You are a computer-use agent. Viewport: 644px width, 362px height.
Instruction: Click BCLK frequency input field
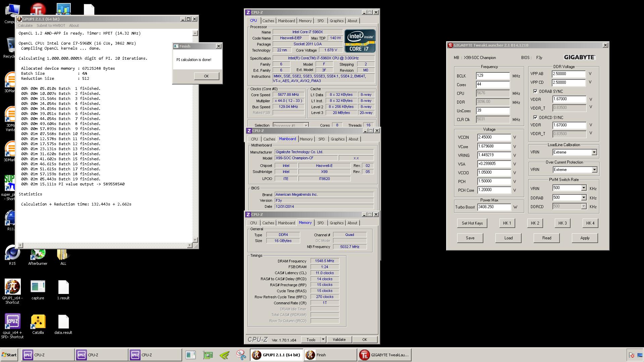pos(493,76)
